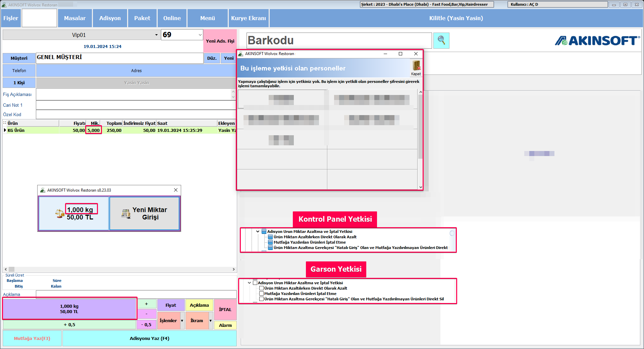Click the Adres bar
This screenshot has width=644, height=349.
pyautogui.click(x=136, y=70)
